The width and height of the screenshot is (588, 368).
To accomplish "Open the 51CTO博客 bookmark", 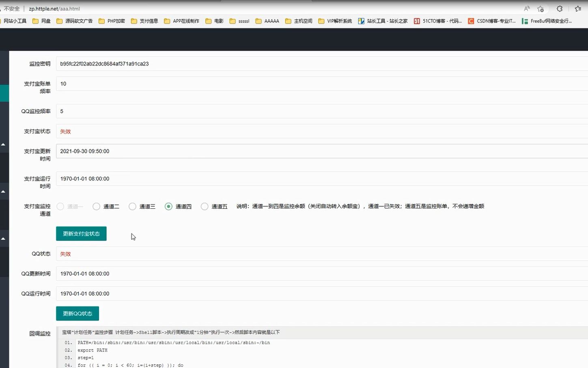I will 437,21.
